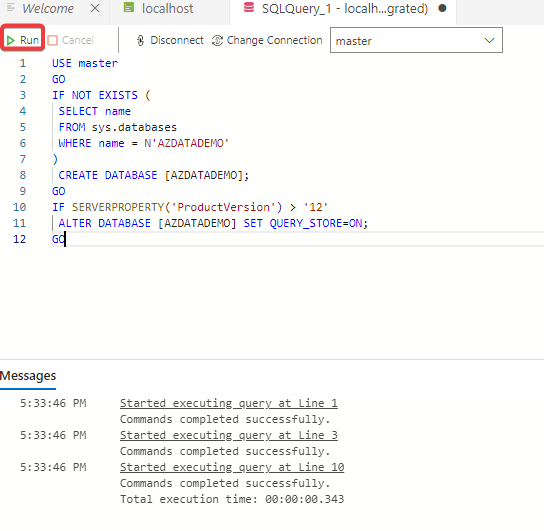
Task: Place cursor on CREATE DATABASE line 8
Action: (x=153, y=175)
